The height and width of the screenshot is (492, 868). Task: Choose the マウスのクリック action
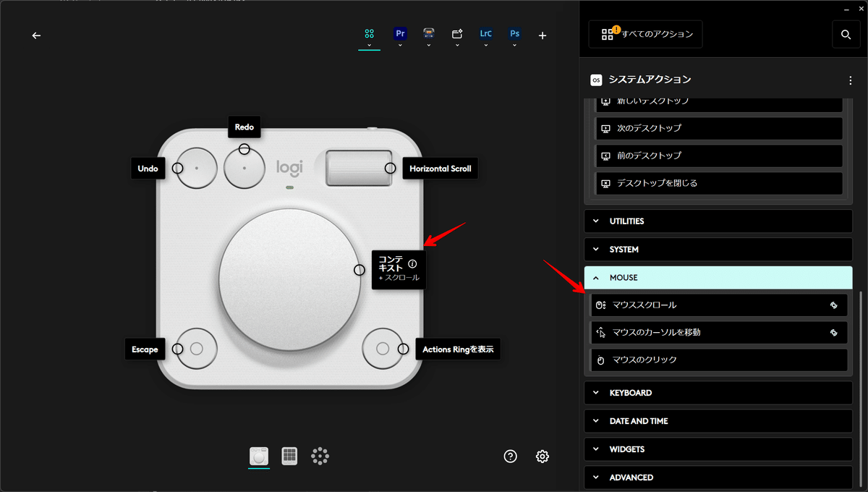click(x=719, y=360)
